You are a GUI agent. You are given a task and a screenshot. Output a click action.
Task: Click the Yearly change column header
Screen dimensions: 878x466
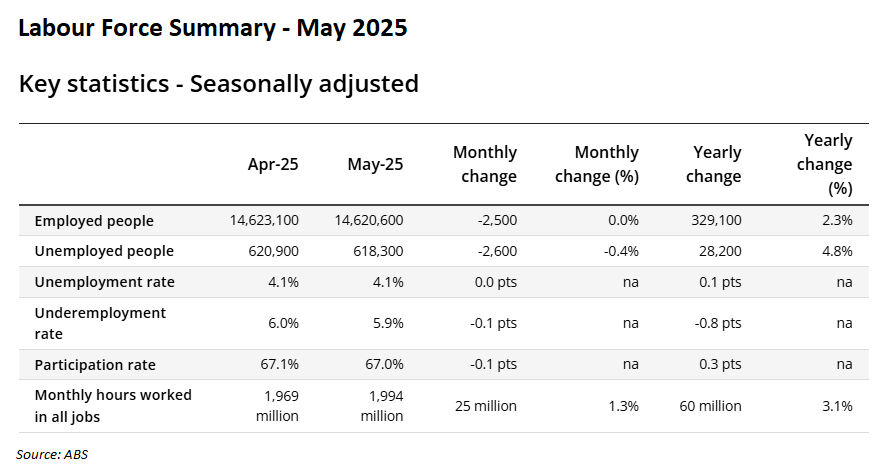715,164
